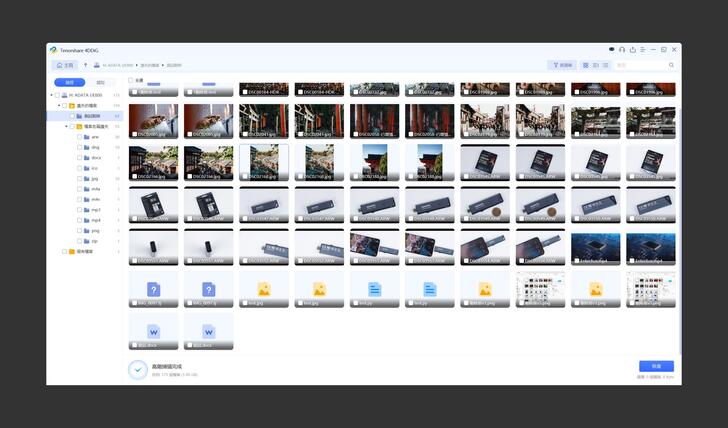Switch to the unselected tab beside the blue tab
The height and width of the screenshot is (428, 728).
100,82
